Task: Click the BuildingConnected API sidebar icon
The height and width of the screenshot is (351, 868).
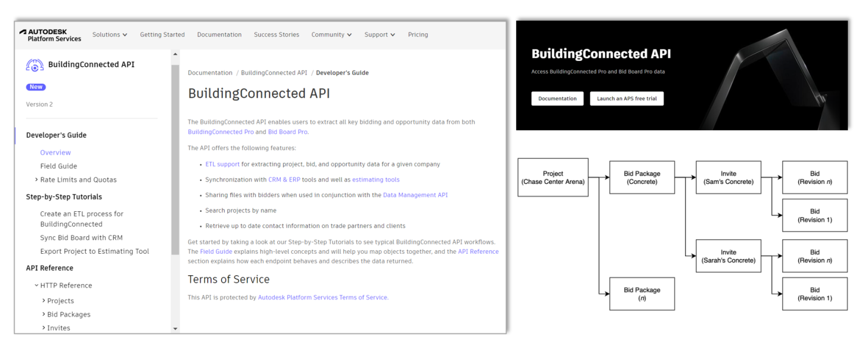Action: (35, 65)
